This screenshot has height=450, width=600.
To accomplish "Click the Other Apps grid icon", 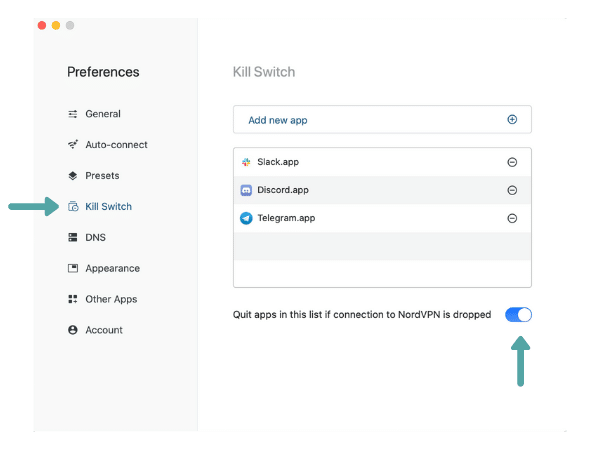I will coord(72,299).
